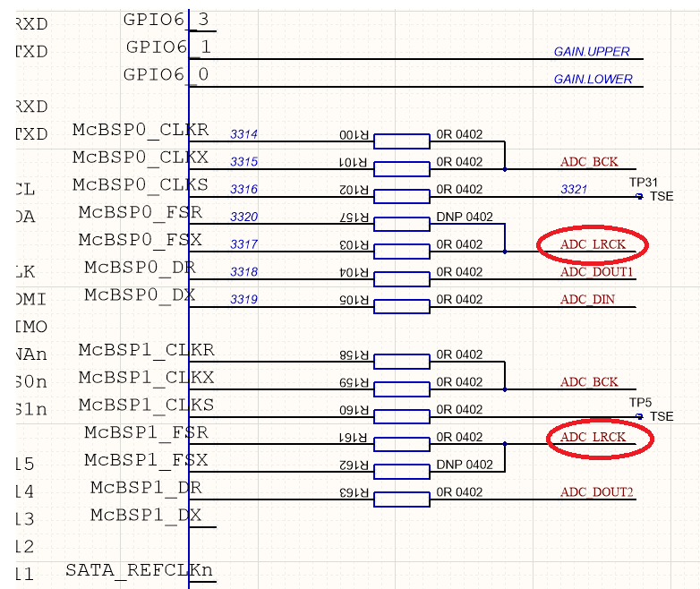Screen dimensions: 700x589
Task: Click the McBSP1_CLKS pin name
Action: [x=147, y=405]
